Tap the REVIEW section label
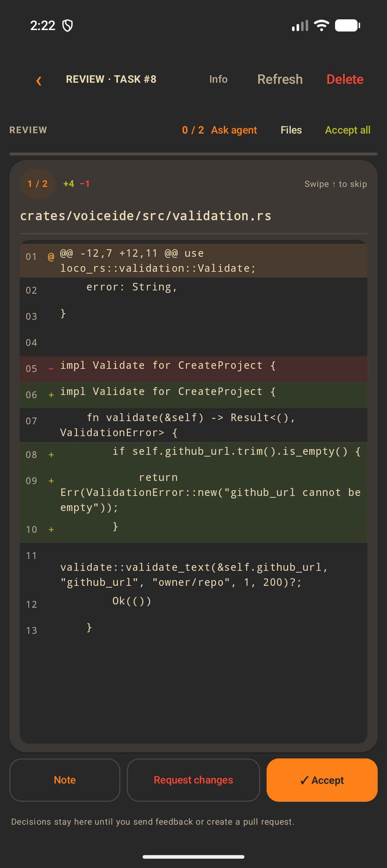Viewport: 387px width, 868px height. pos(28,130)
